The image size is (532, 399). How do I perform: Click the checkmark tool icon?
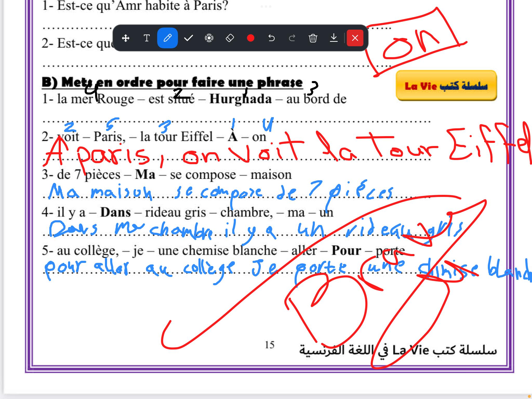[x=188, y=38]
